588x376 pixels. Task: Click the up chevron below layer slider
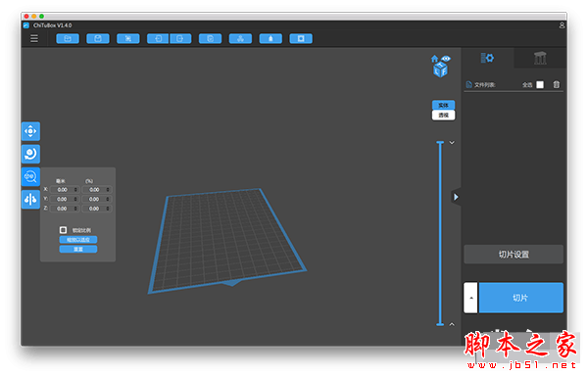[452, 324]
